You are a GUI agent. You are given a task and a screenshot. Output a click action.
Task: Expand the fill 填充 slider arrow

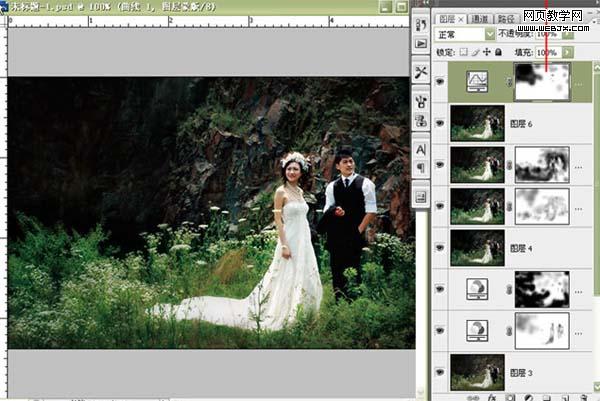point(567,52)
